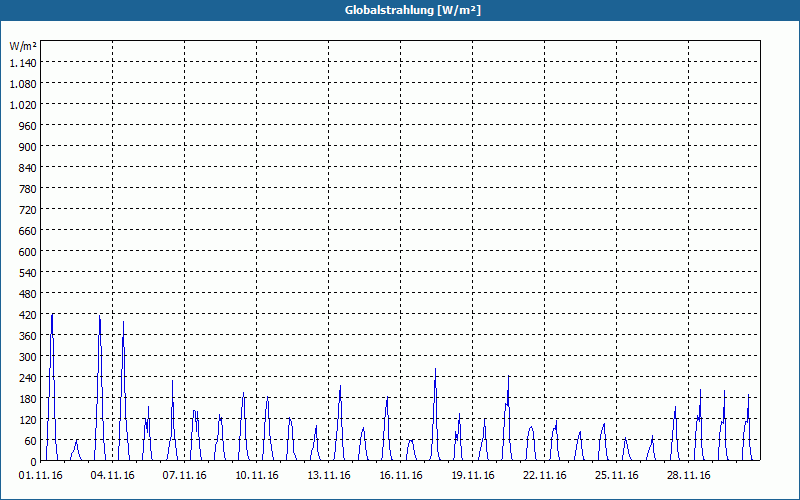The width and height of the screenshot is (800, 500).
Task: Click the 60 axis value
Action: click(31, 441)
